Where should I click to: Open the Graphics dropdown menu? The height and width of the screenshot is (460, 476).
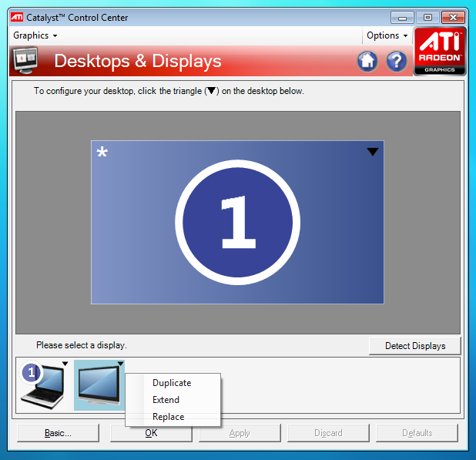[x=35, y=35]
